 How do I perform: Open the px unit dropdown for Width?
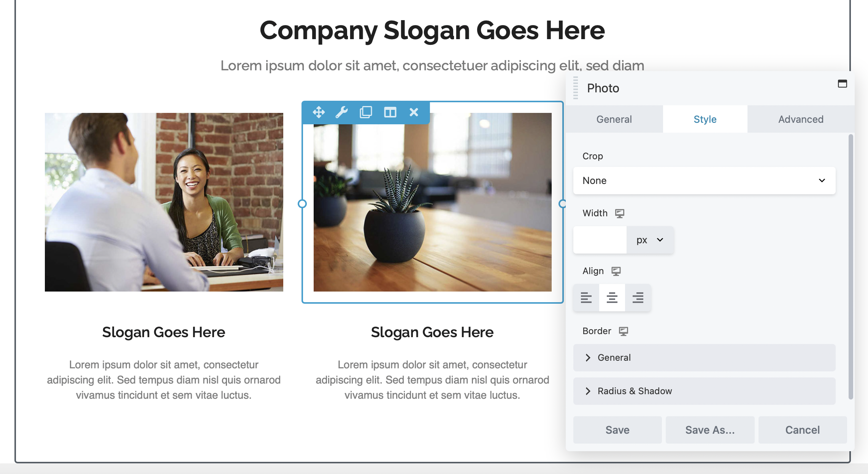pos(650,240)
